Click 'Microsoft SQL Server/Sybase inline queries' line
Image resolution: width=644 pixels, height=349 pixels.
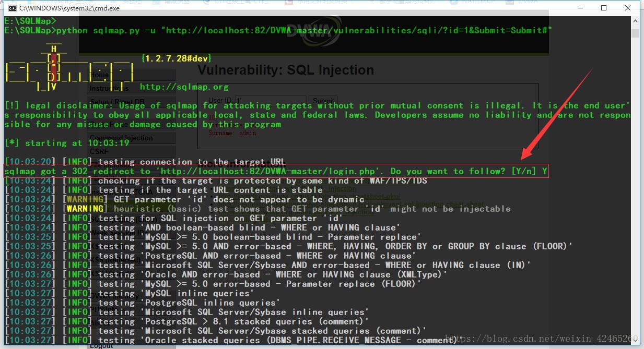point(187,312)
